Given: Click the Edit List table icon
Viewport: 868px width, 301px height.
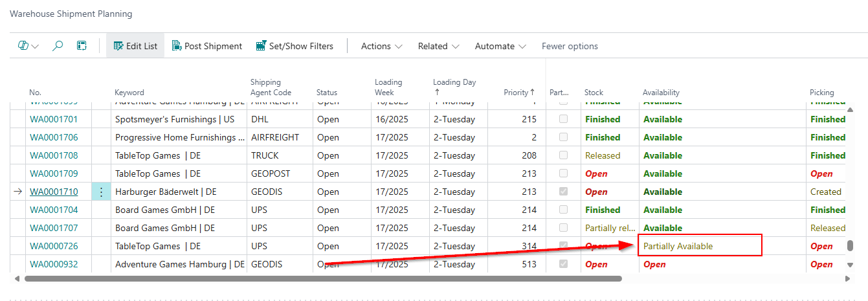Looking at the screenshot, I should (x=118, y=46).
